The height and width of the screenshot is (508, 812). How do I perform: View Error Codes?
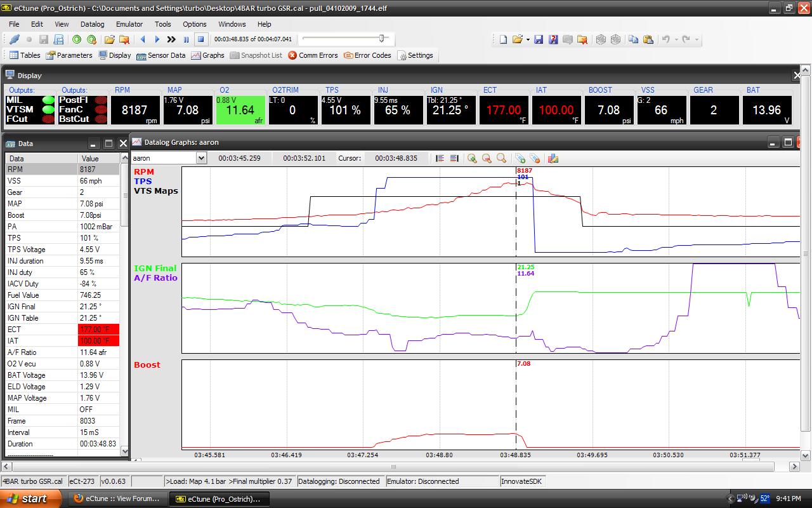[x=367, y=55]
